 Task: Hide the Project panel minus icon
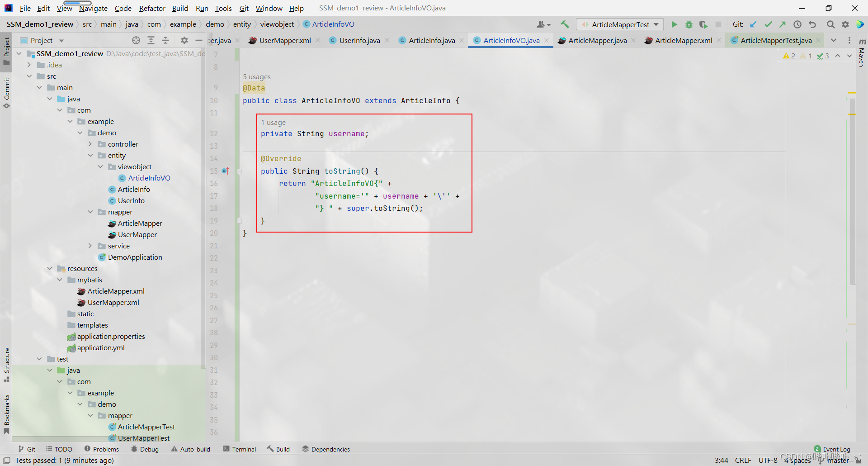pos(198,40)
